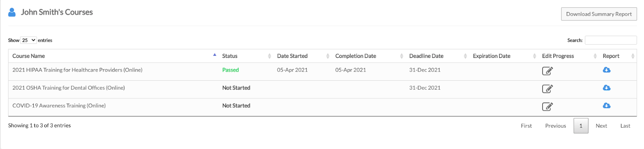This screenshot has width=644, height=149.
Task: Toggle sort arrow on Course Name column
Action: (215, 55)
